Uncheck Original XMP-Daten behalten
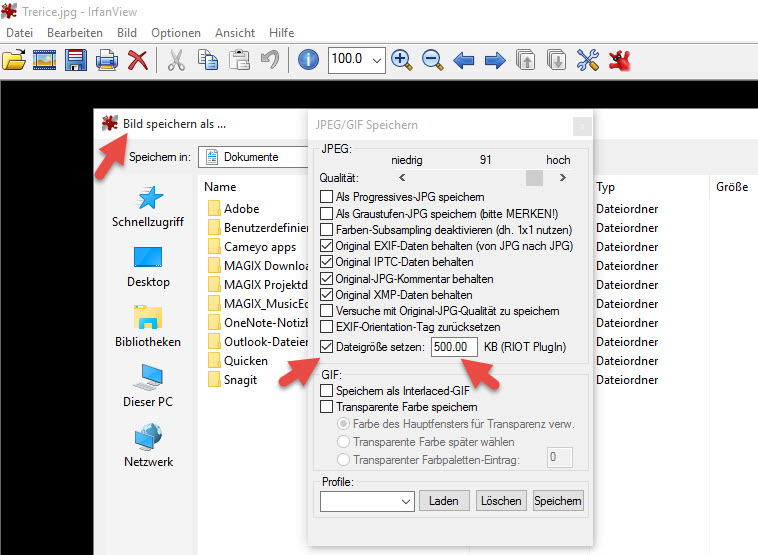 327,295
